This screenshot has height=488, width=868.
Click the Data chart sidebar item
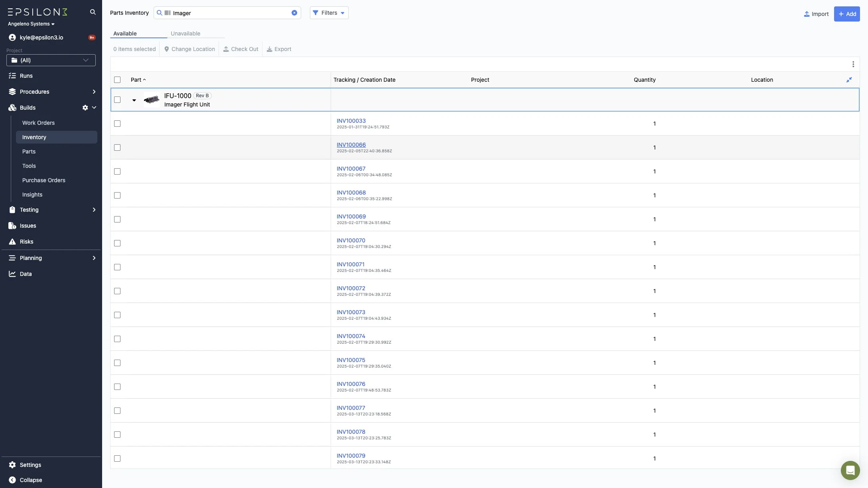pyautogui.click(x=26, y=274)
